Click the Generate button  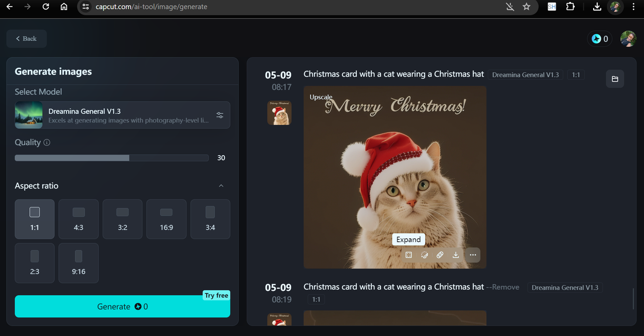pyautogui.click(x=122, y=306)
